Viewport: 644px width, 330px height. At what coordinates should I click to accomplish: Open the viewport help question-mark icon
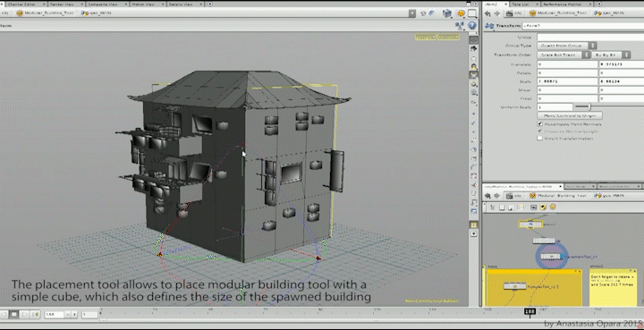point(472,25)
